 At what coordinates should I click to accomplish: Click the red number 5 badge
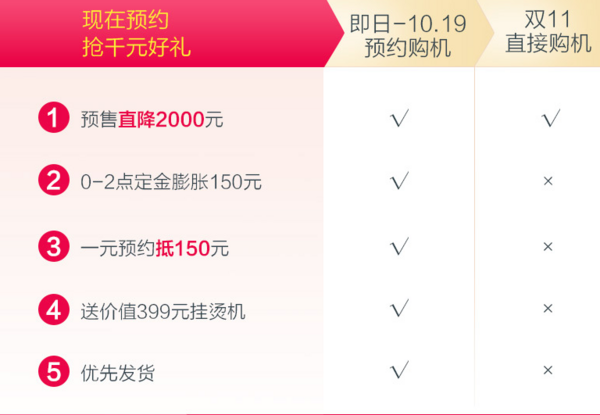pos(54,371)
